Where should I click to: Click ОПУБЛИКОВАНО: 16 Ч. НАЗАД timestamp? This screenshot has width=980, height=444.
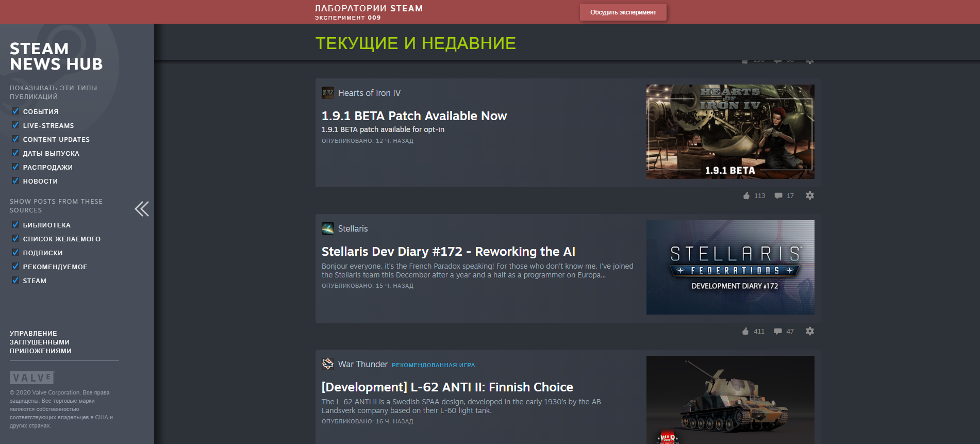click(368, 421)
